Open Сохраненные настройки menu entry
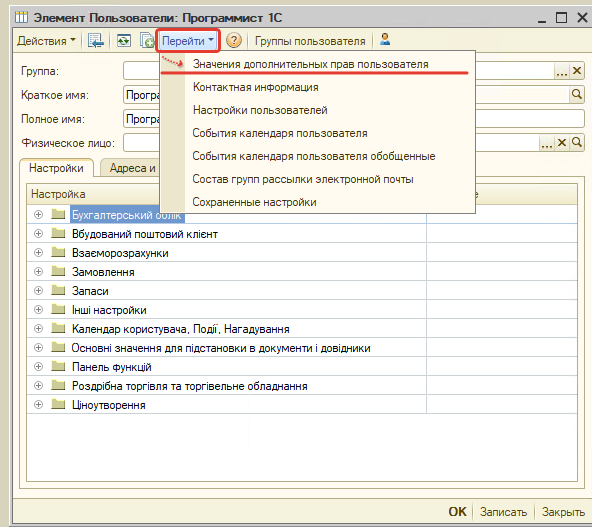The height and width of the screenshot is (527, 592). pos(254,202)
